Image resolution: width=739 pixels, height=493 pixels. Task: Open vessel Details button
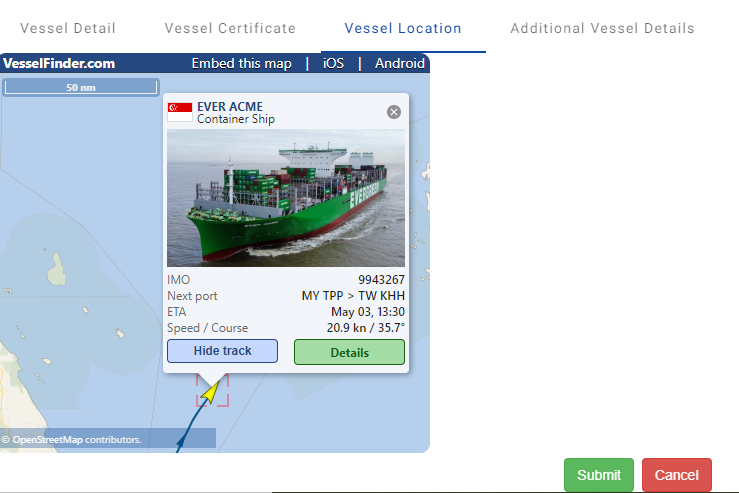[349, 352]
